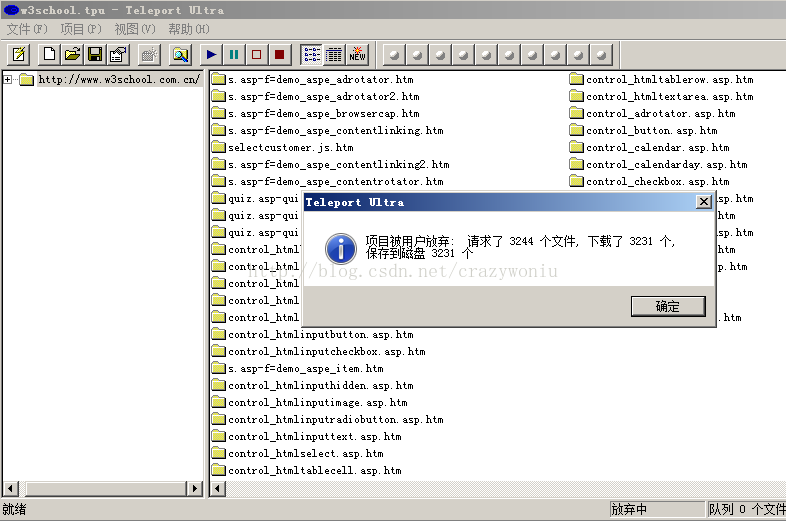Image resolution: width=786 pixels, height=521 pixels.
Task: Click folder icon of control_calendar.asp.htm
Action: [576, 147]
